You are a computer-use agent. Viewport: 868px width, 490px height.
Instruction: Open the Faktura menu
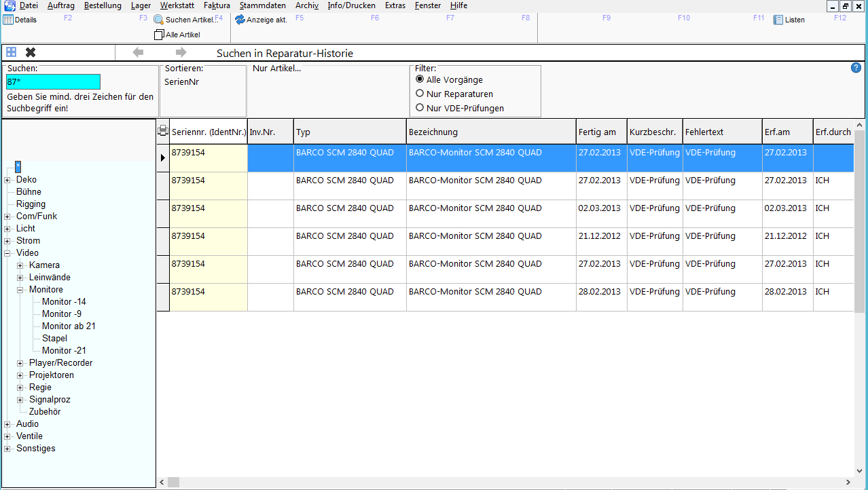(217, 5)
